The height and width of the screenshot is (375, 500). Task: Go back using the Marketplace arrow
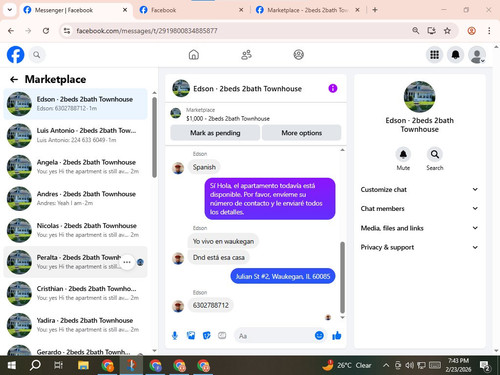(x=14, y=79)
